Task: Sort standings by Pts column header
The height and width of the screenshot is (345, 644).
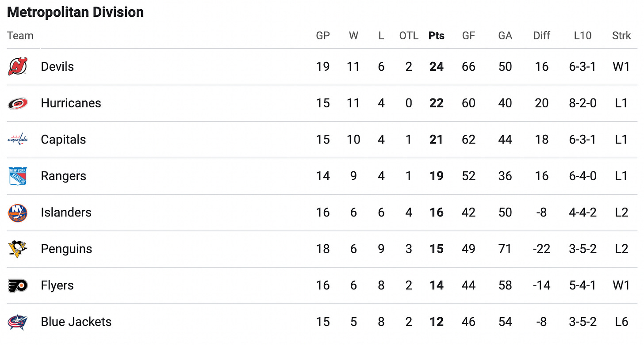Action: click(437, 36)
